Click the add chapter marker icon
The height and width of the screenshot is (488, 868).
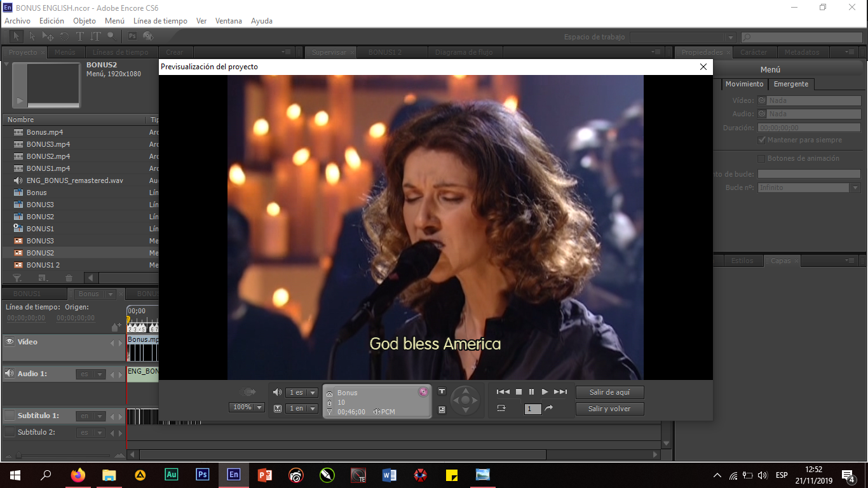pos(116,327)
